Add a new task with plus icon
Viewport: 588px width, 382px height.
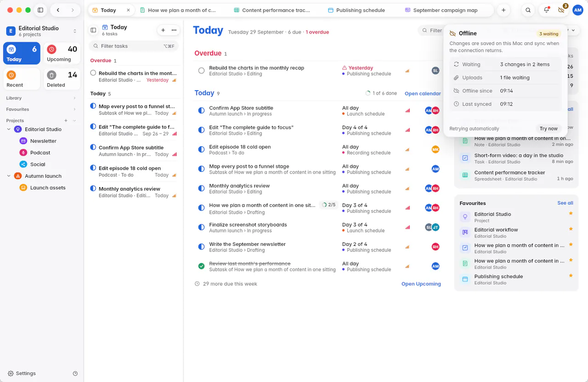tap(163, 30)
